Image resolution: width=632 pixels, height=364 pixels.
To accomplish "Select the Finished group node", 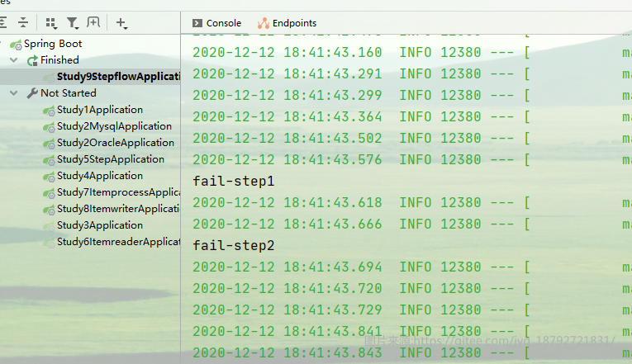I will point(59,60).
